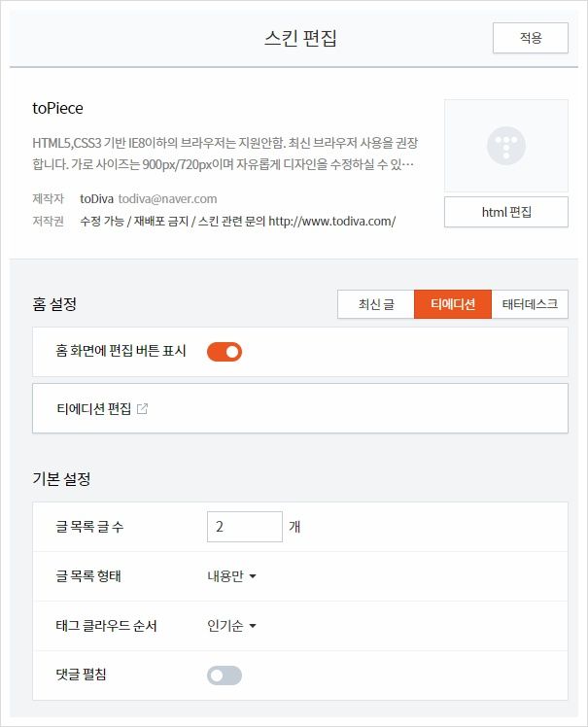Select the 최신 글 tab
Image resolution: width=588 pixels, height=727 pixels.
coord(375,304)
